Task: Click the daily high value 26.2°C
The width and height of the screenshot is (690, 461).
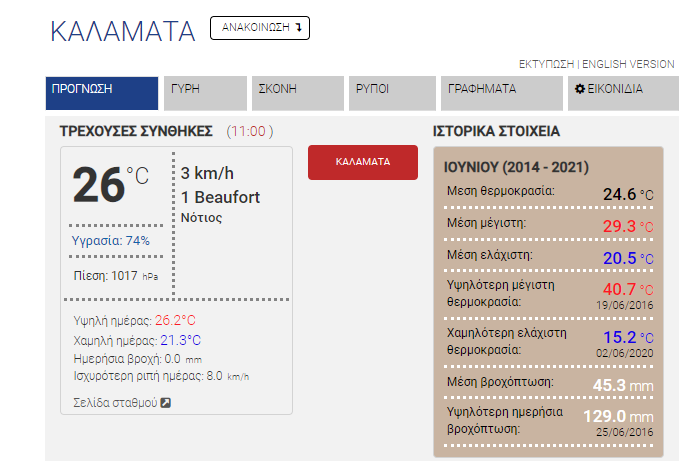Action: pyautogui.click(x=175, y=320)
